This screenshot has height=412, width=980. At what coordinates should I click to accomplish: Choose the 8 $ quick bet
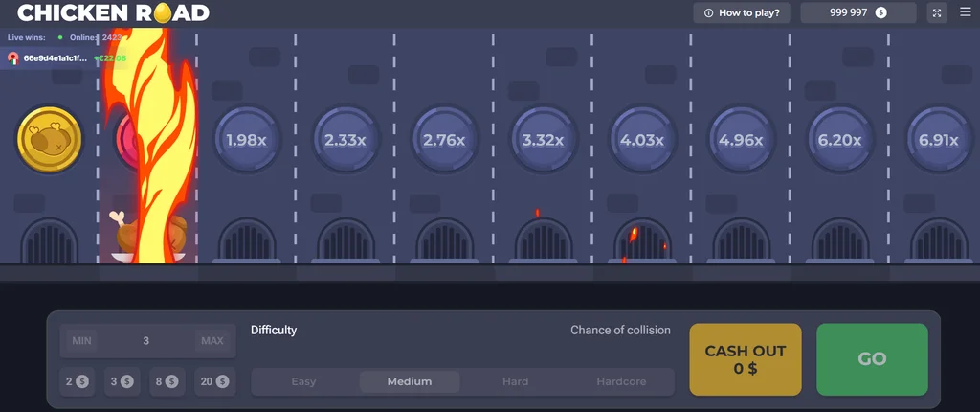pos(167,381)
